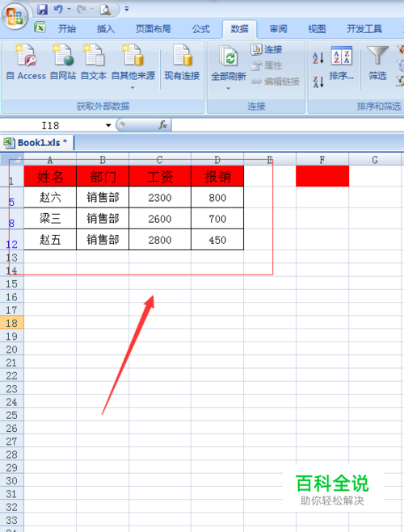The width and height of the screenshot is (404, 532).
Task: Switch to the 插入 tab
Action: pyautogui.click(x=106, y=29)
